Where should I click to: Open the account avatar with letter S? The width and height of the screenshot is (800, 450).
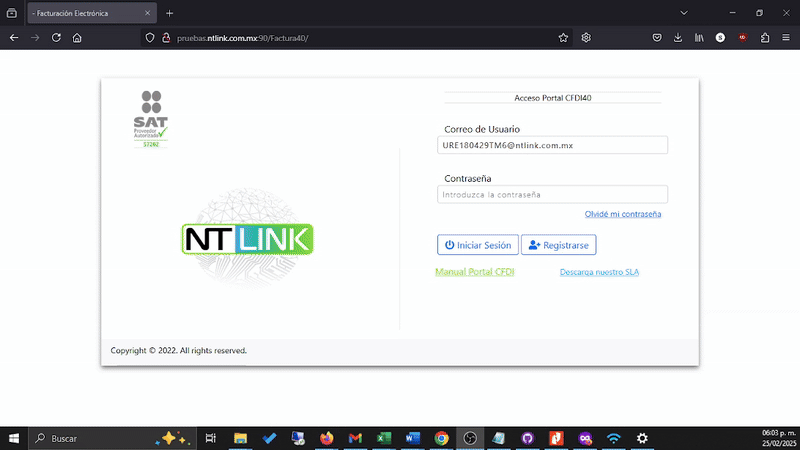[x=720, y=38]
